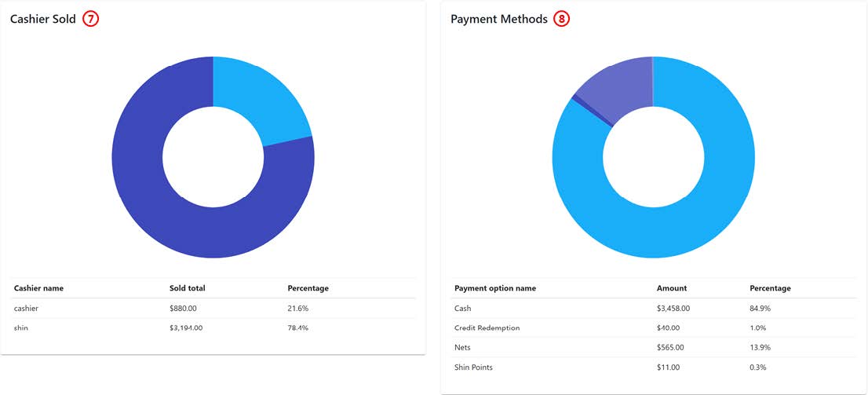868x395 pixels.
Task: Sort by Payment option name header
Action: [495, 288]
